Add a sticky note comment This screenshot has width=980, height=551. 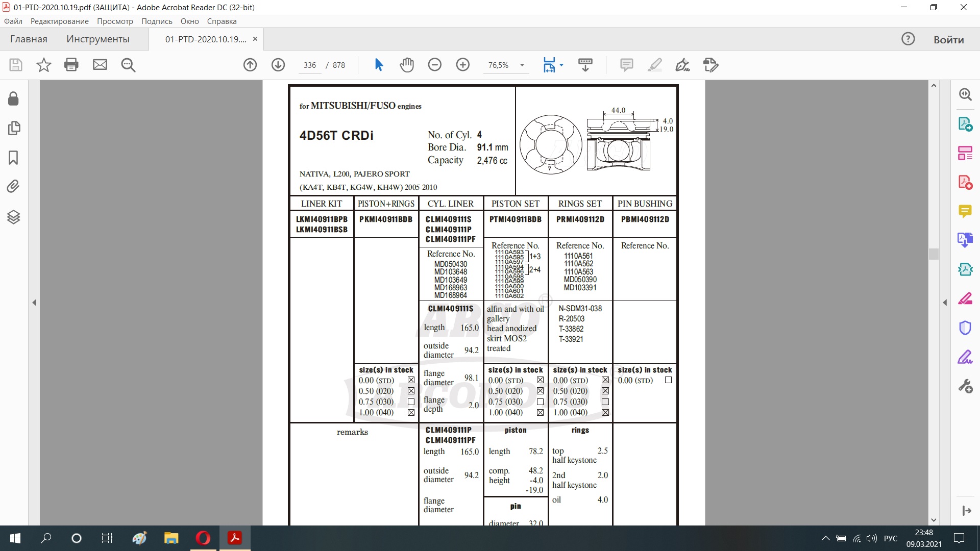pos(626,65)
